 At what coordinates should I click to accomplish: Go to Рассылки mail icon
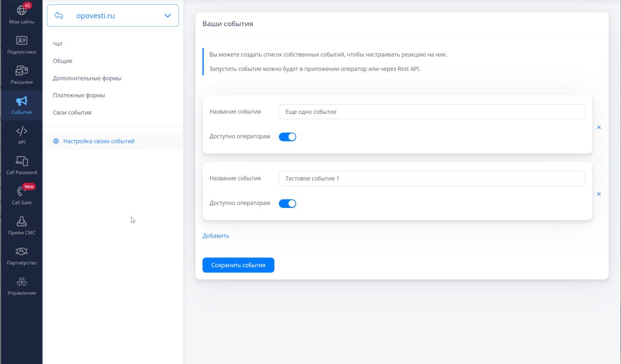coord(21,71)
